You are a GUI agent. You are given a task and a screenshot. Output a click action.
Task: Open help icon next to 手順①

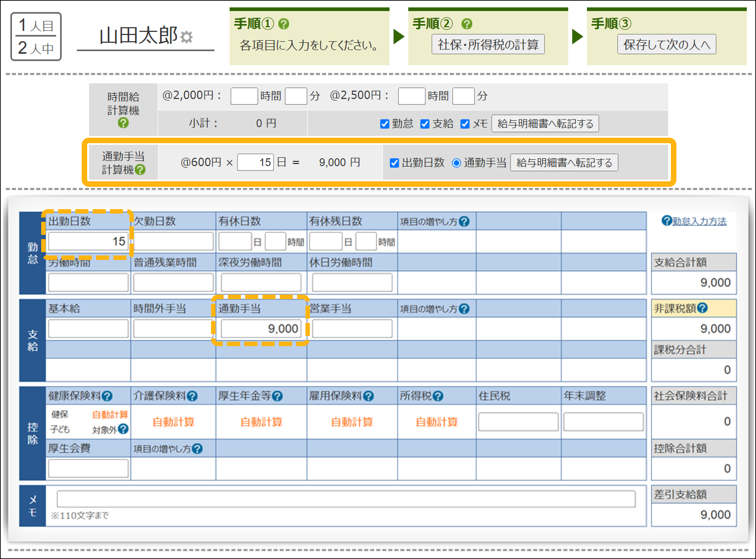point(284,24)
